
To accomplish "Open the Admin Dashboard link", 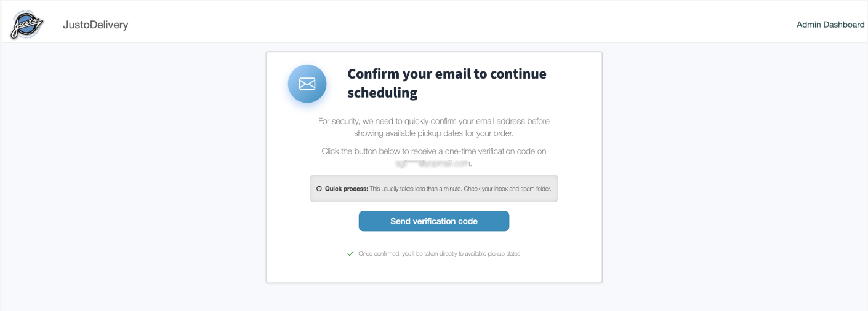I will 830,25.
